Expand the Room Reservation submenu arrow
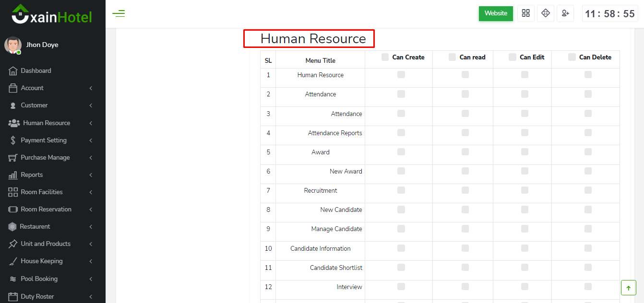Viewport: 644px width, 303px height. [91, 210]
